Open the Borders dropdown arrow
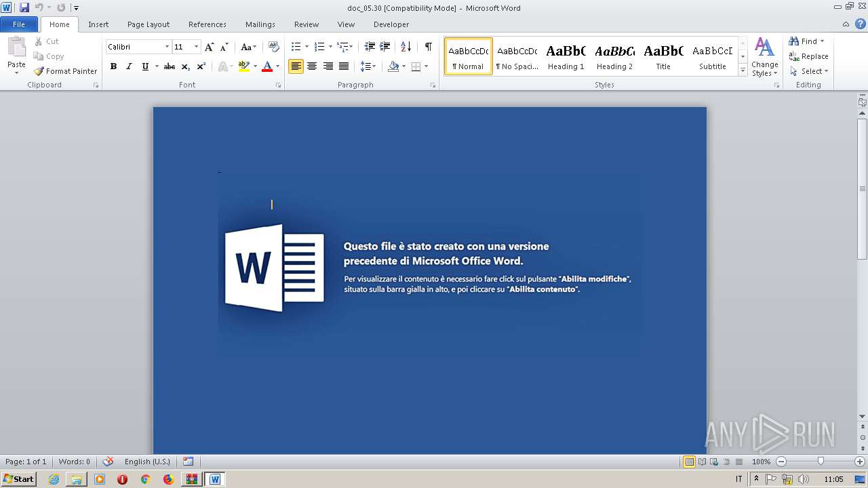The height and width of the screenshot is (488, 868). pyautogui.click(x=425, y=66)
